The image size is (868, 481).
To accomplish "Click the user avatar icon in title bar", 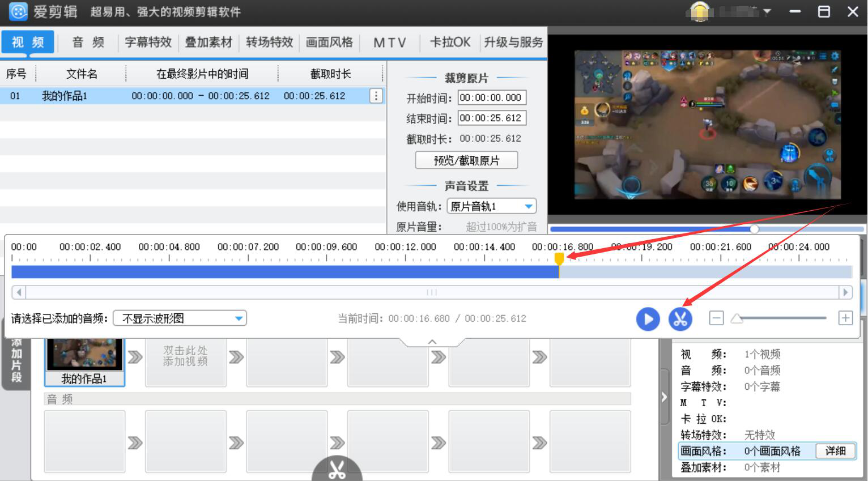I will (x=700, y=11).
